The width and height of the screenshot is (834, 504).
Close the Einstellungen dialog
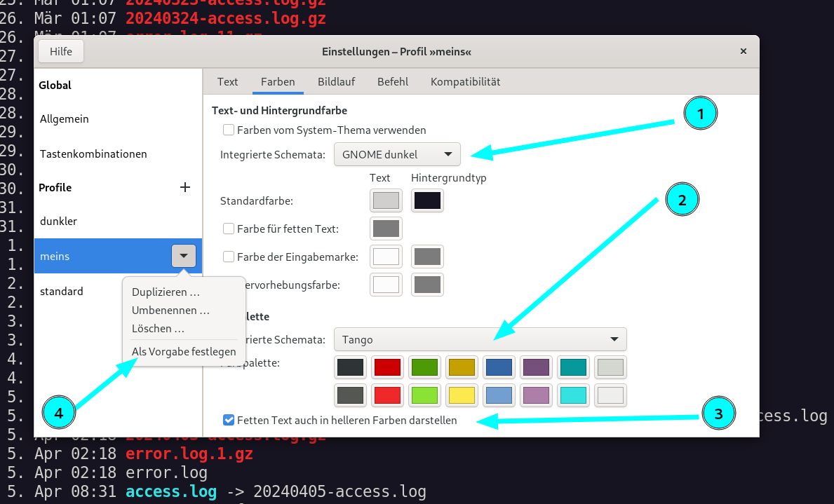point(743,52)
